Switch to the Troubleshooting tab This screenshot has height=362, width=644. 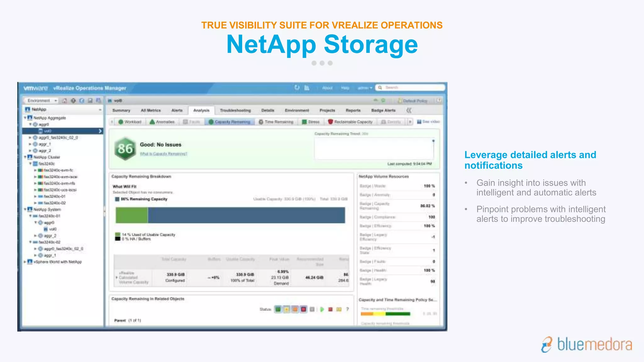(236, 111)
